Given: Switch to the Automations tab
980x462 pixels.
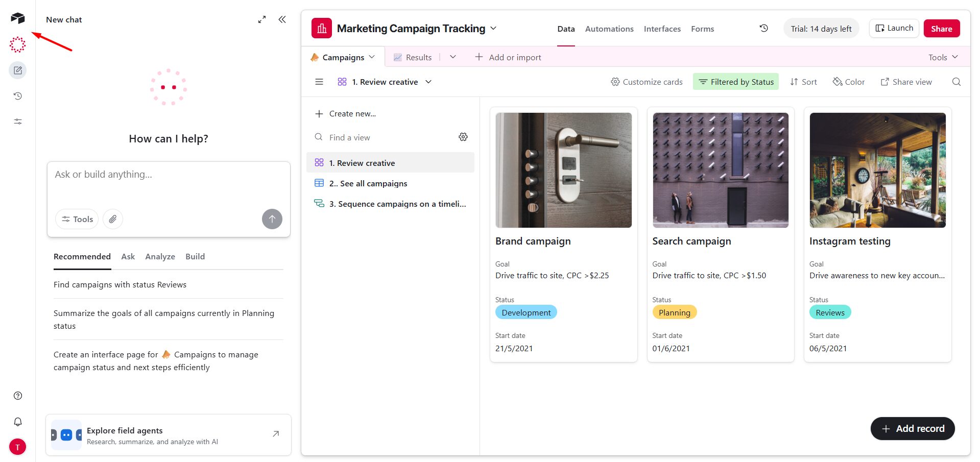Looking at the screenshot, I should point(609,29).
